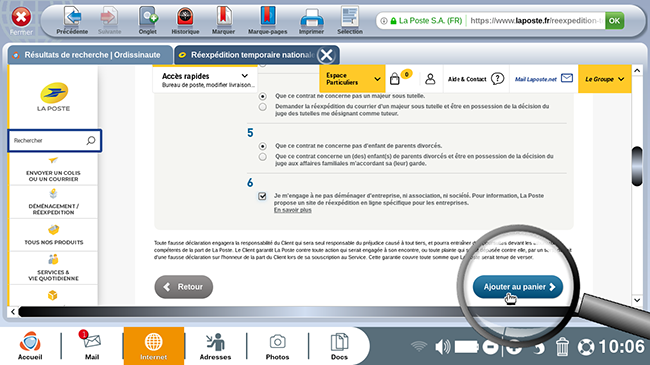This screenshot has width=650, height=365.
Task: Open Aide & Contact help
Action: coord(475,79)
